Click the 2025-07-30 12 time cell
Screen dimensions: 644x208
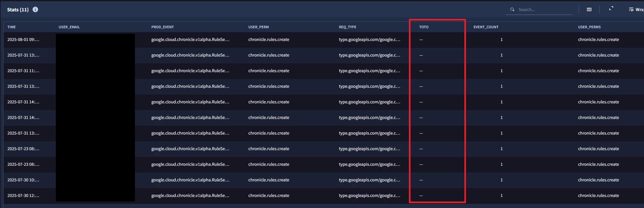point(23,196)
